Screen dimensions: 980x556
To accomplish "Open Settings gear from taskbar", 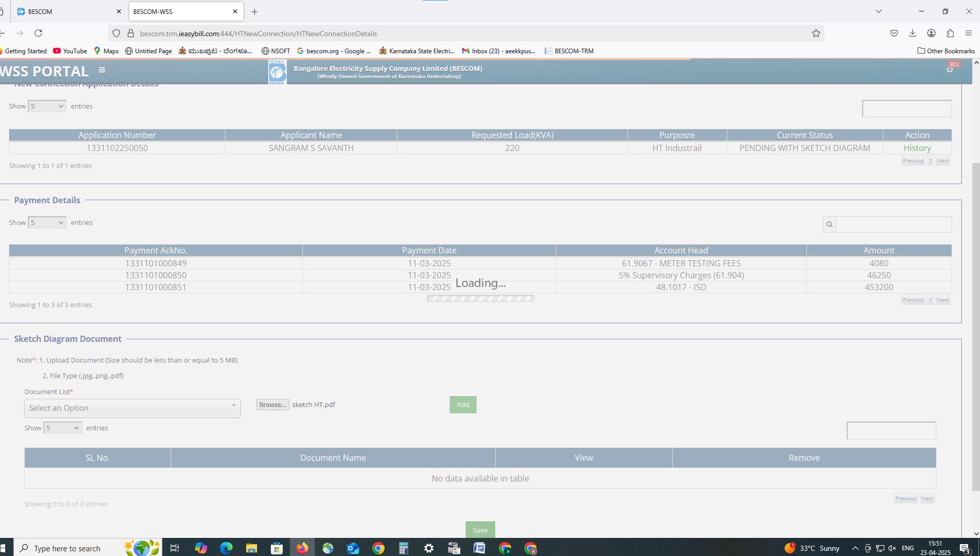I will coord(429,548).
